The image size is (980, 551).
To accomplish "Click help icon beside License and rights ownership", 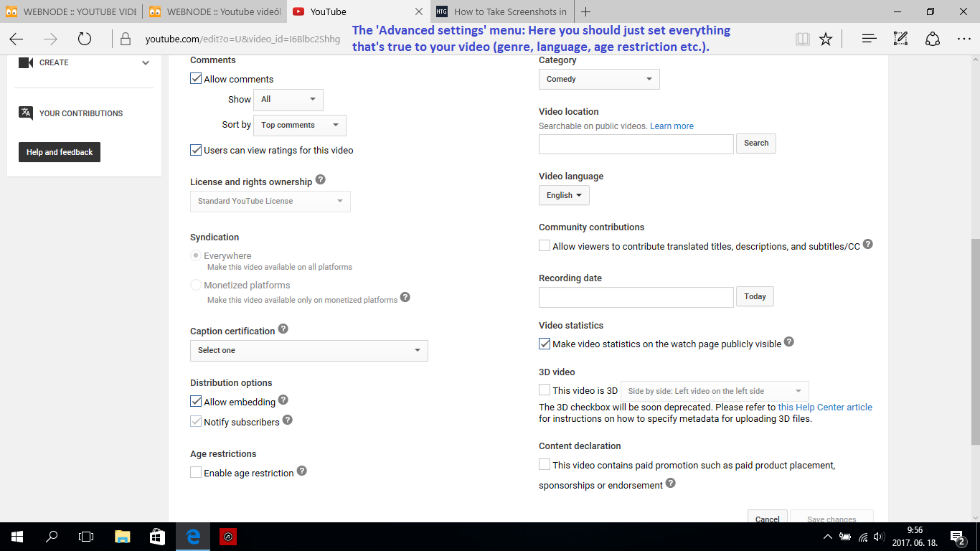I will [320, 180].
